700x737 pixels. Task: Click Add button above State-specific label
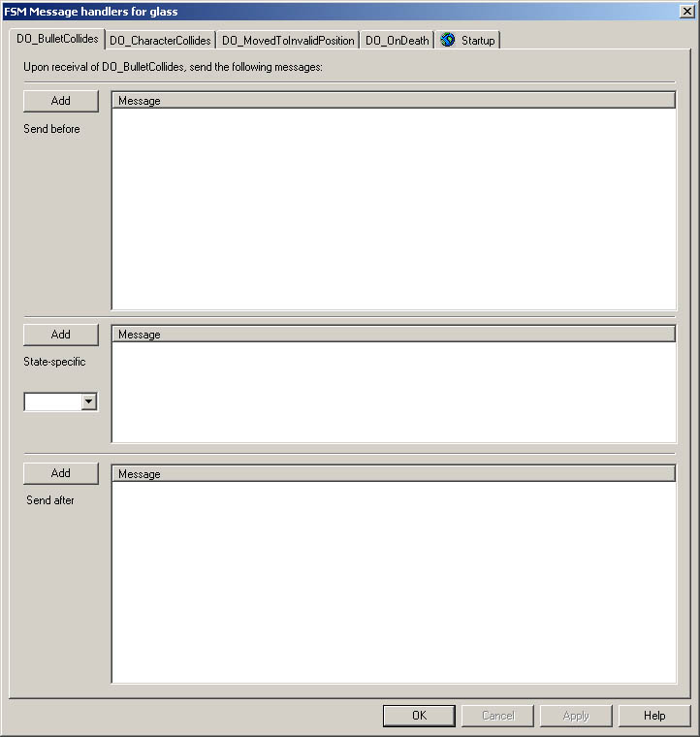coord(61,335)
